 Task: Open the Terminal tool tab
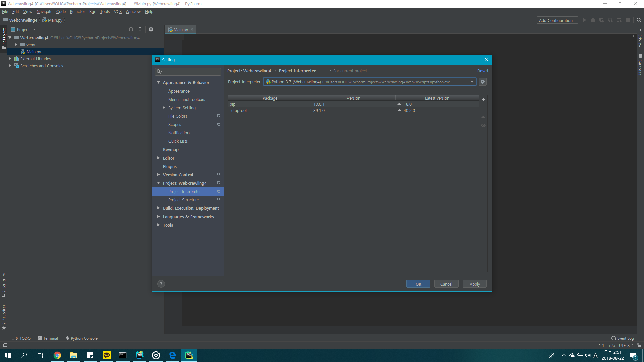(48, 338)
